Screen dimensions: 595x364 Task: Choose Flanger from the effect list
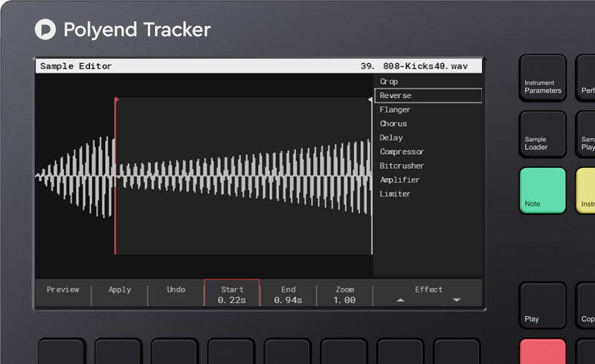coord(395,110)
